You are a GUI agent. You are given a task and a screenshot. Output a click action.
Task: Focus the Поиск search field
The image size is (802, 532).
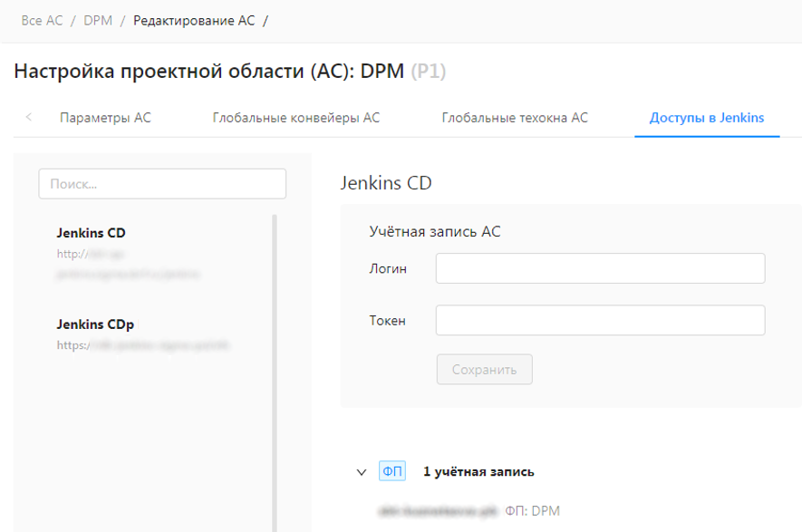[x=162, y=183]
